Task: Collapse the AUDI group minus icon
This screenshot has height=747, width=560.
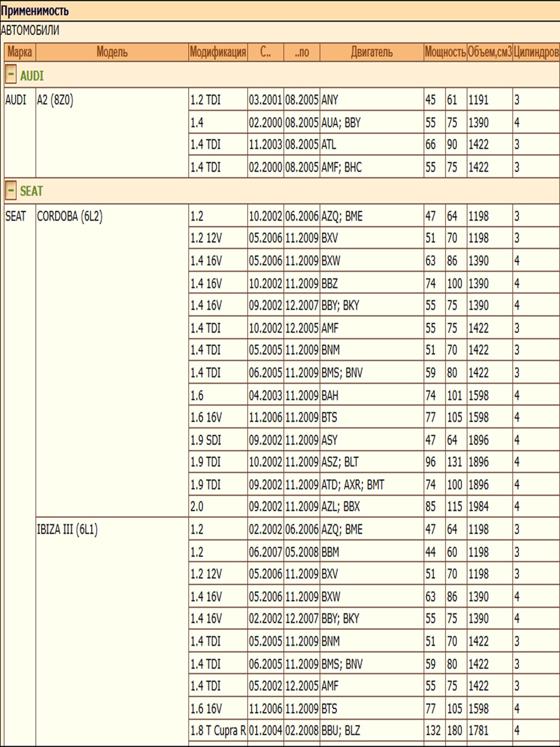Action: (10, 75)
